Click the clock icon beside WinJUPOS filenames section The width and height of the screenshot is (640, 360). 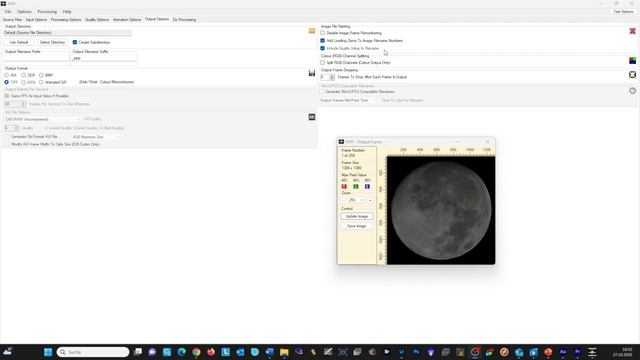(632, 91)
